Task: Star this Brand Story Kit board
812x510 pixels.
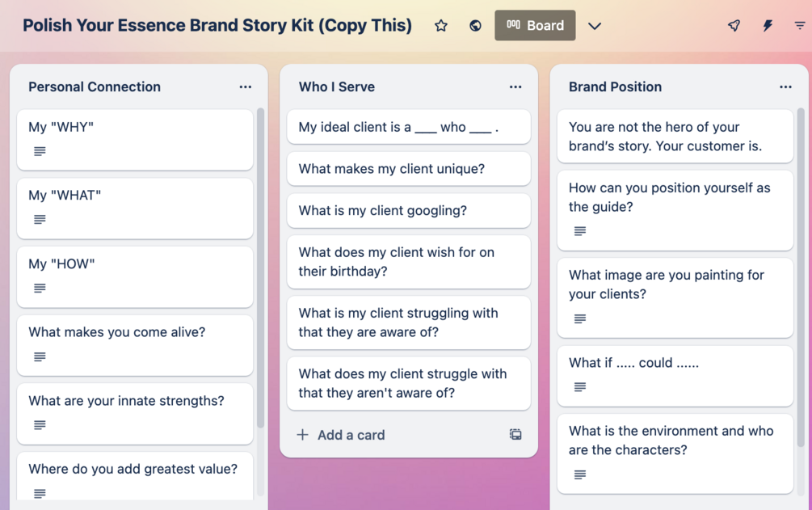Action: point(441,26)
